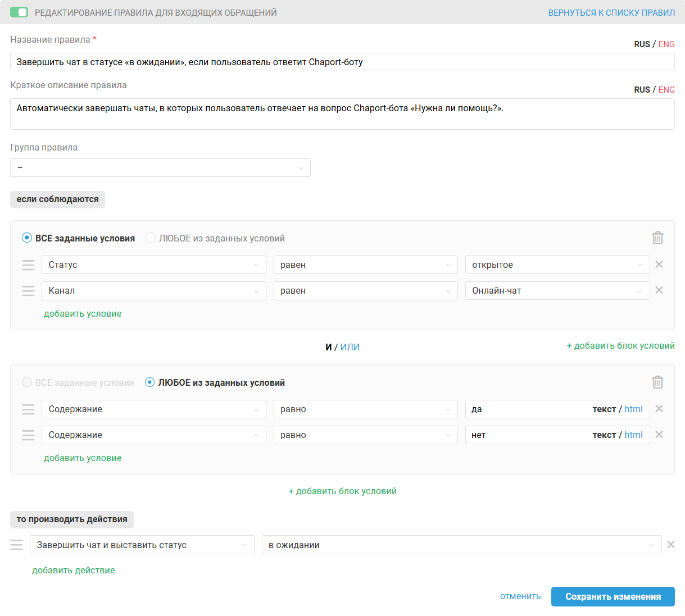Viewport: 685px width, 616px height.
Task: Open the открытое value dropdown
Action: coord(557,265)
